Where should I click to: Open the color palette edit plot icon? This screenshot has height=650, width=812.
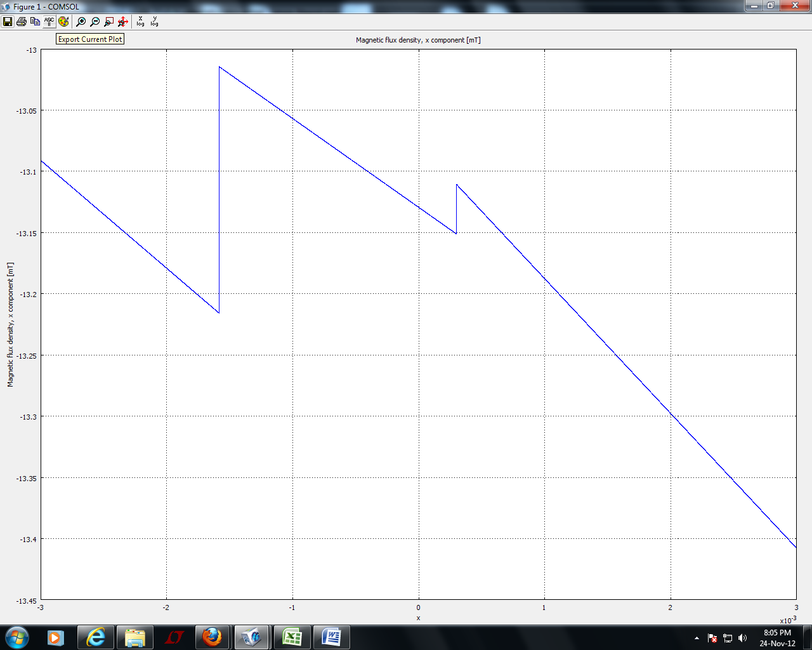pos(63,22)
